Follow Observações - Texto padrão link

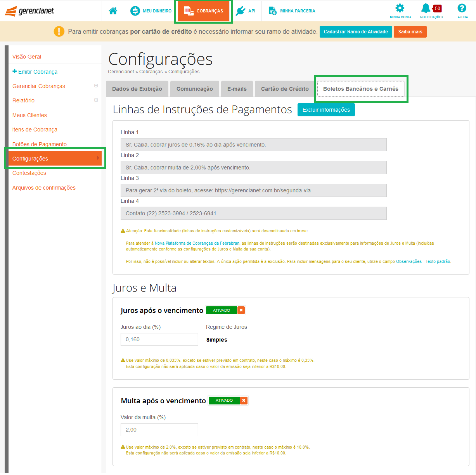pyautogui.click(x=423, y=262)
